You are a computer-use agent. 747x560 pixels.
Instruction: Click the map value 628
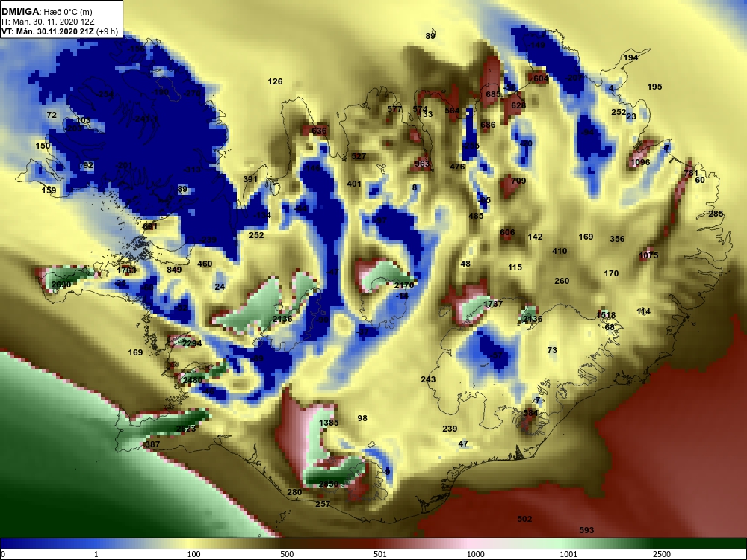coord(518,106)
